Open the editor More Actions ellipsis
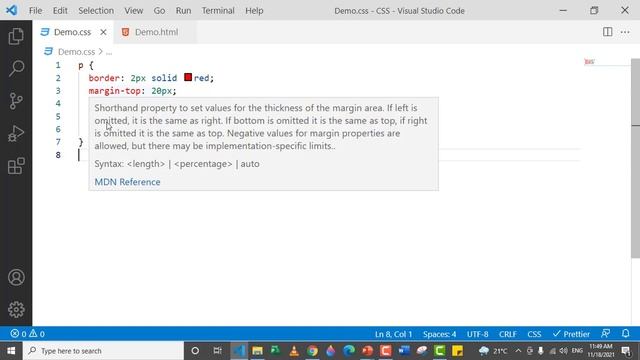 pos(625,32)
